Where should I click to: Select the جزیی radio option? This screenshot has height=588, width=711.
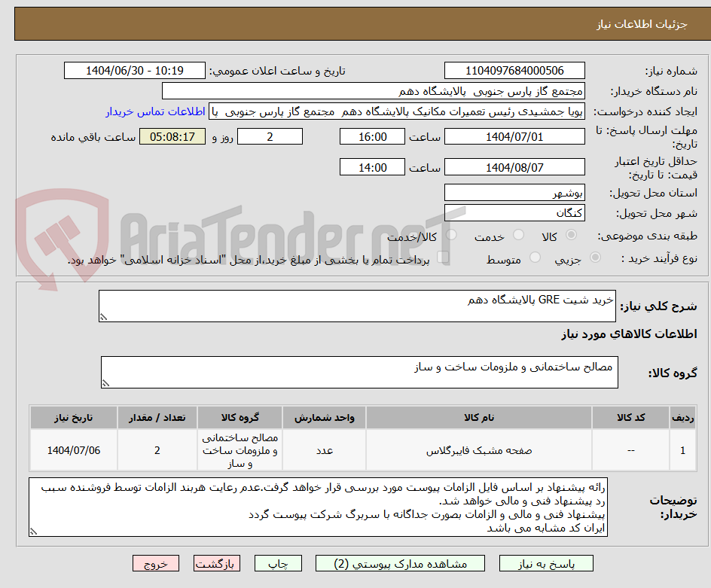point(596,257)
